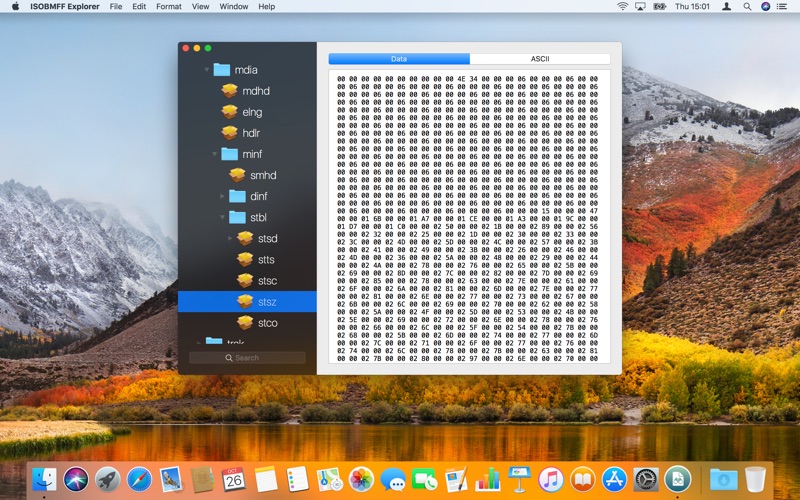Viewport: 800px width, 500px height.
Task: Select the mdhd row label
Action: [256, 91]
